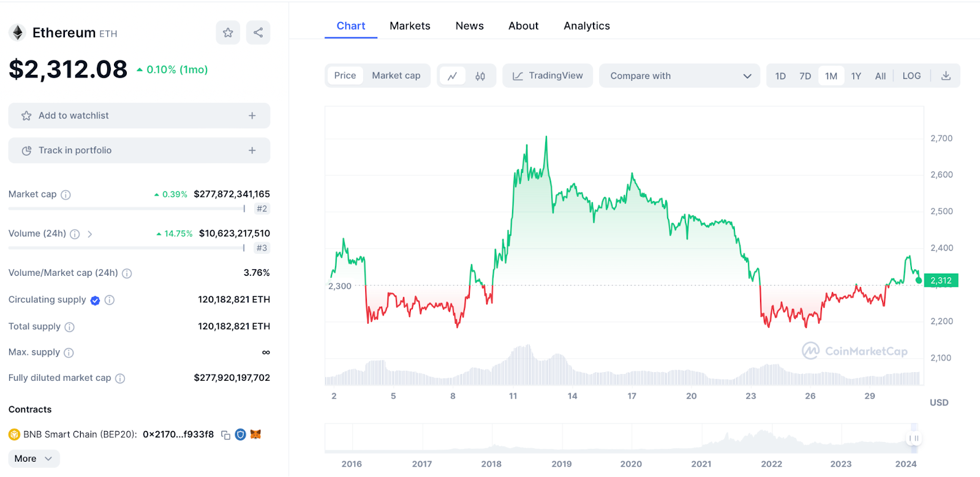Copy the BNB Smart Chain contract address
This screenshot has height=477, width=980.
tap(225, 435)
